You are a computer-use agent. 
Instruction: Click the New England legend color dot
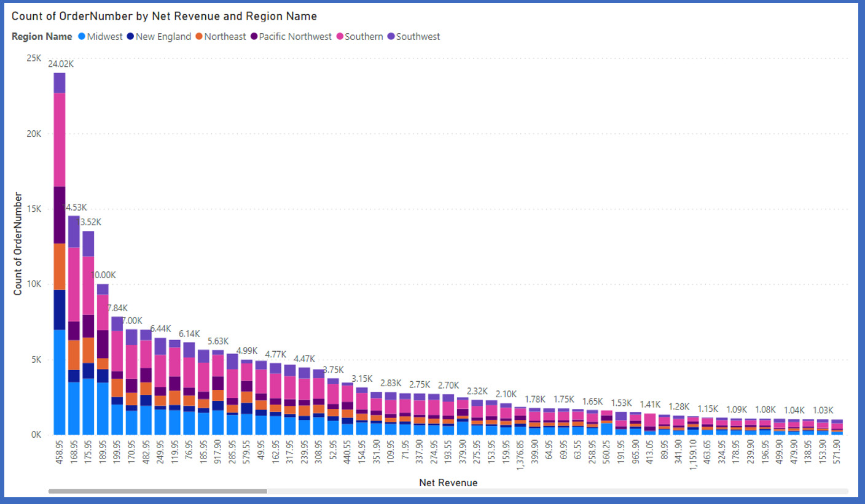[x=131, y=37]
